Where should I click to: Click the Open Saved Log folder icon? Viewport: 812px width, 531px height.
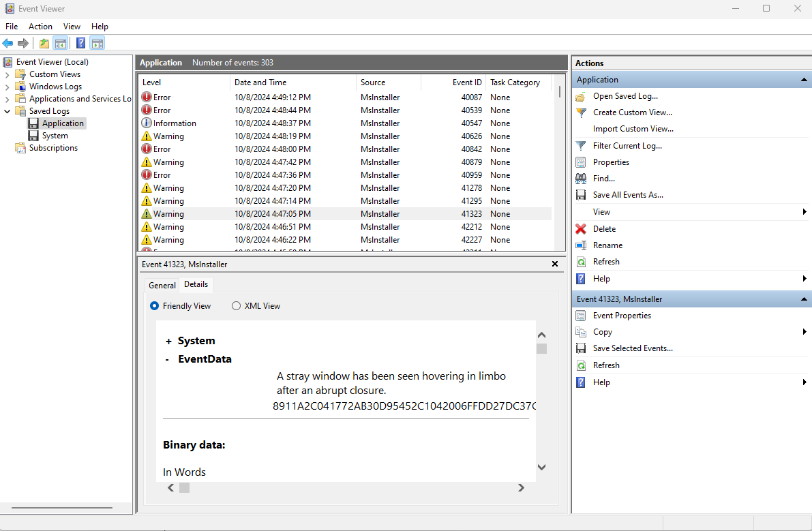581,96
